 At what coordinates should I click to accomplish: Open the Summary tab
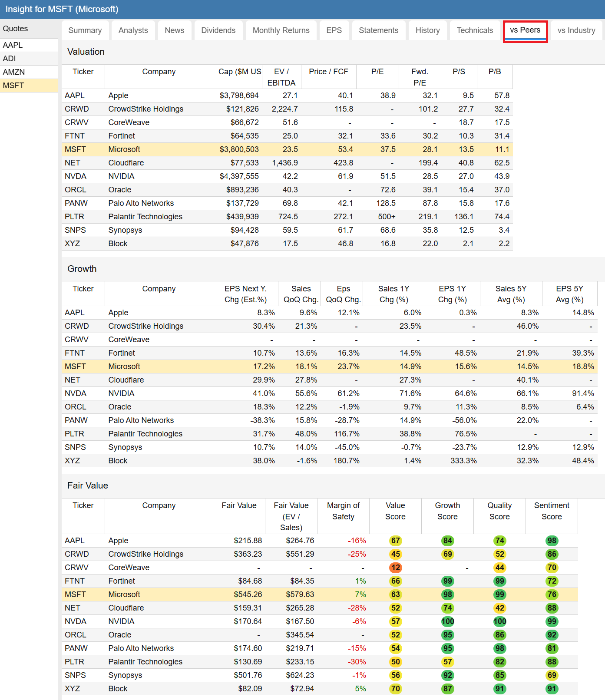[x=85, y=30]
